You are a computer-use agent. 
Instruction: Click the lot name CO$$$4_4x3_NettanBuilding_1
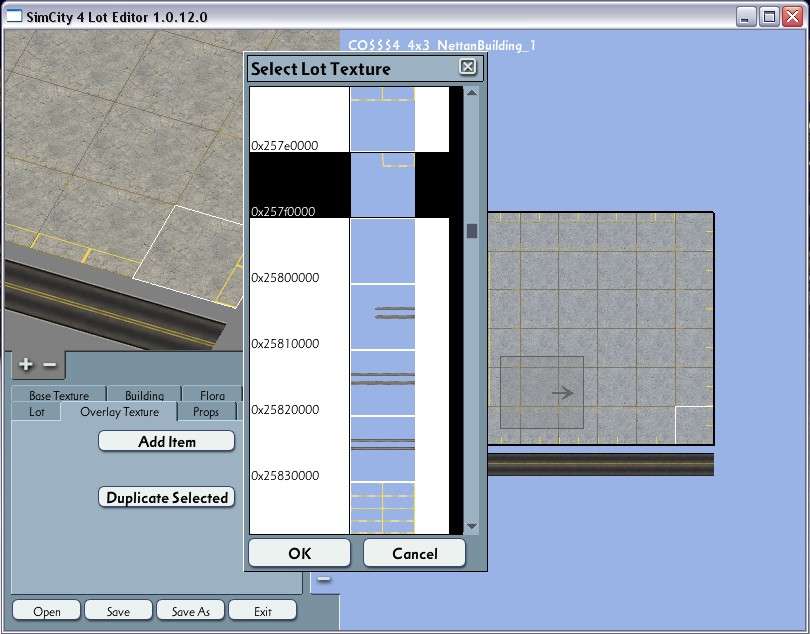(441, 45)
